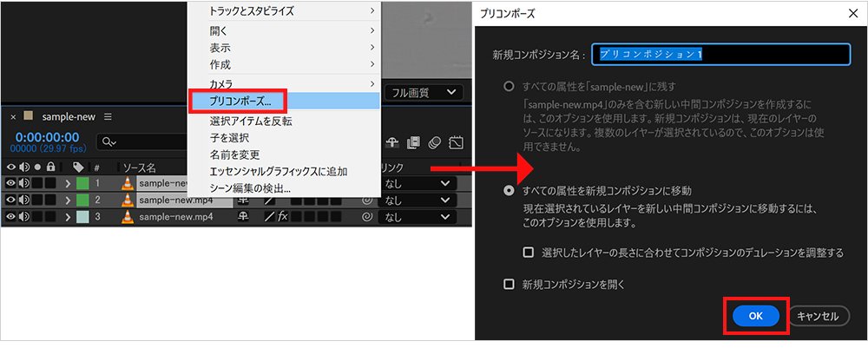868x361 pixels.
Task: Toggle hide shy layers timeline button
Action: pyautogui.click(x=392, y=142)
